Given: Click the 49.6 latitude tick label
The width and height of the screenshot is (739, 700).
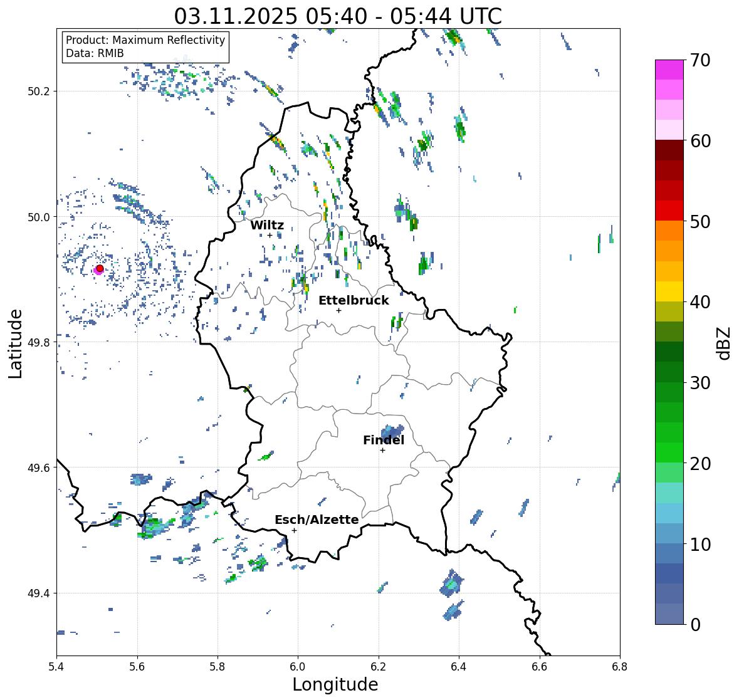Looking at the screenshot, I should click(39, 468).
